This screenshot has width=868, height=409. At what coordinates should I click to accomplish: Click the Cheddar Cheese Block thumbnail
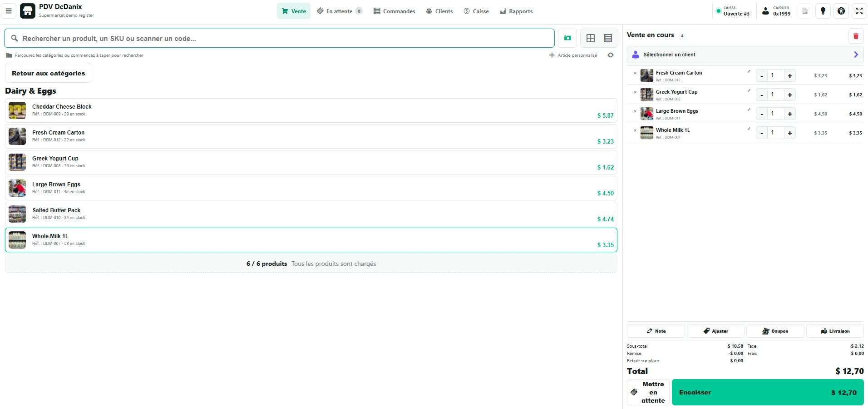(x=17, y=110)
